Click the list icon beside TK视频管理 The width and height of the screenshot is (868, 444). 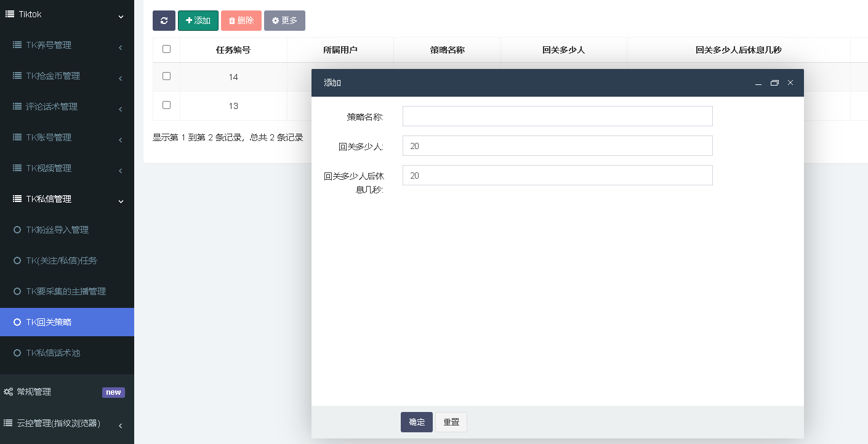coord(17,168)
